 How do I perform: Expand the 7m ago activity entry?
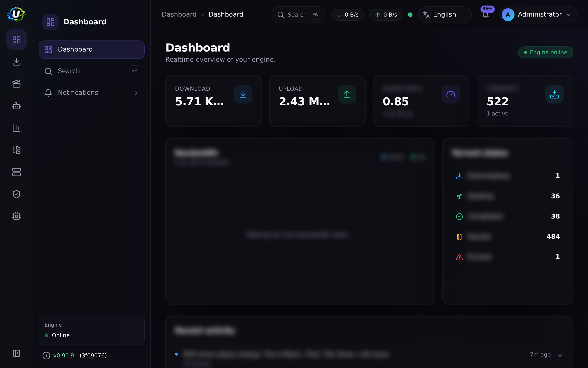pyautogui.click(x=560, y=355)
